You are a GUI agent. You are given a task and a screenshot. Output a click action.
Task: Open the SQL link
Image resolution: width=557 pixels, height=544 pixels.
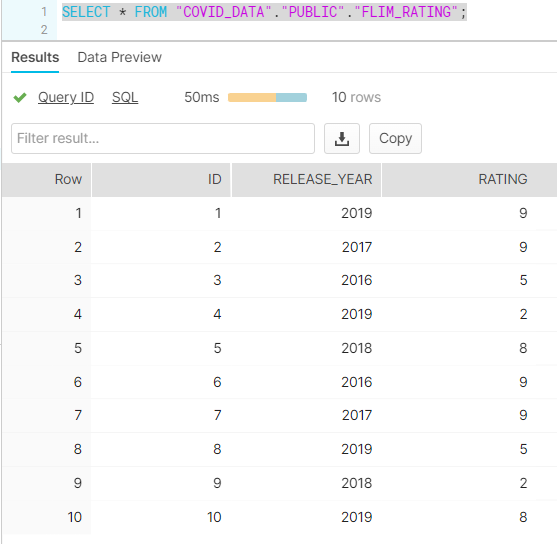click(125, 97)
